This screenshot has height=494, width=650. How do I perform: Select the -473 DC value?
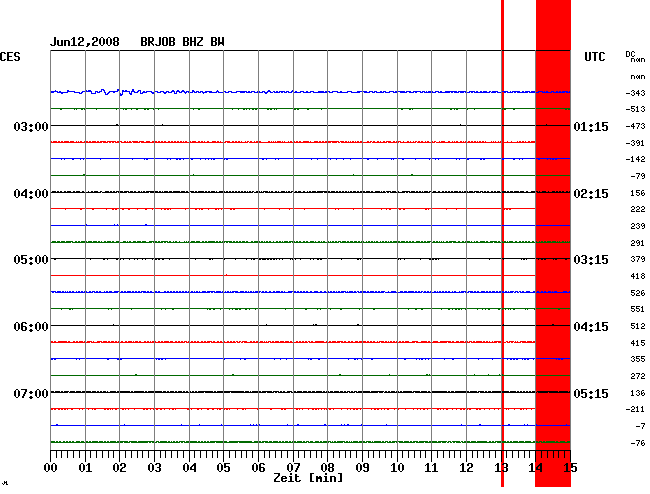635,126
